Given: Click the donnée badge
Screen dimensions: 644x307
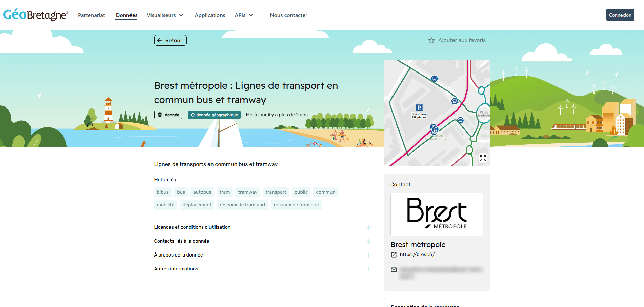Looking at the screenshot, I should point(168,115).
